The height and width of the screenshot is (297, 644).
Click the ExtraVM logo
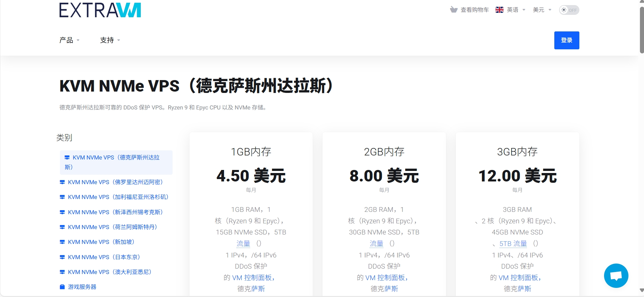coord(100,10)
